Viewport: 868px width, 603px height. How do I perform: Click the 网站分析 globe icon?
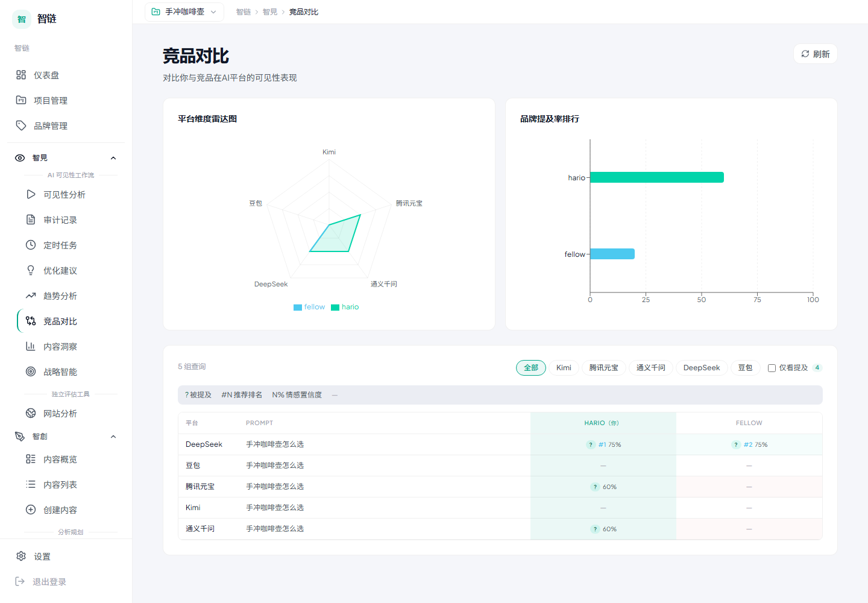[31, 413]
